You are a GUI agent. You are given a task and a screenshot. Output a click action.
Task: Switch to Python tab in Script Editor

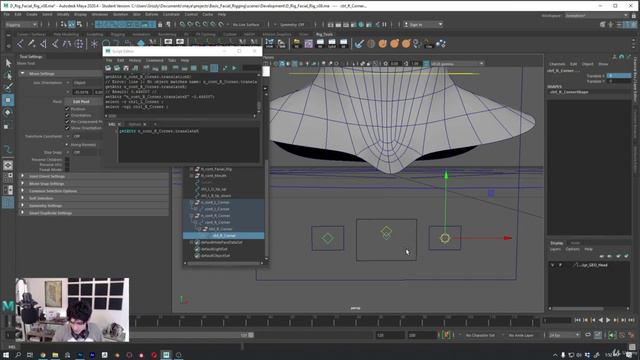point(135,124)
